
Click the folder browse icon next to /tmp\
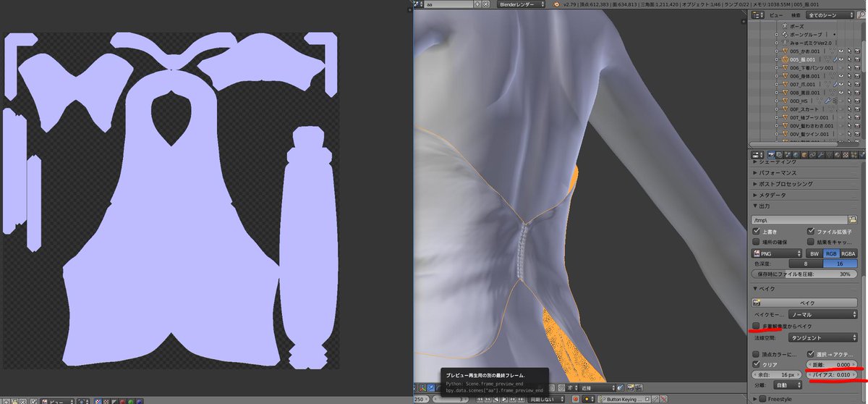pyautogui.click(x=852, y=219)
